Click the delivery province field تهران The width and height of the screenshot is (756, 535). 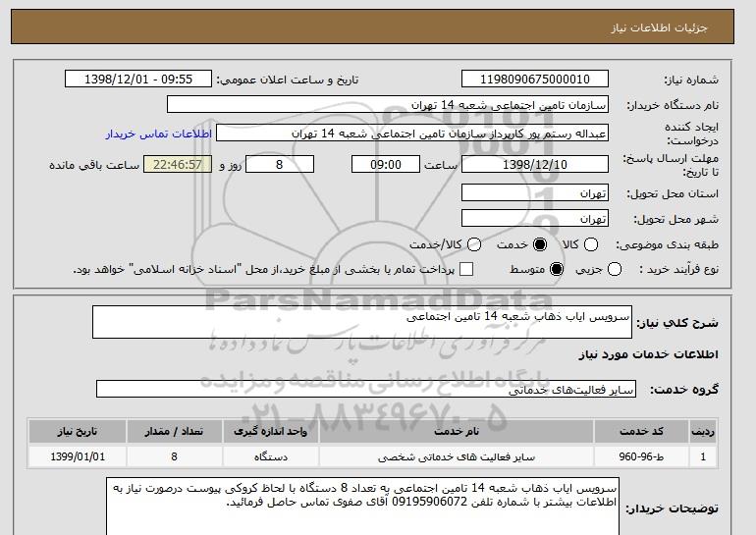[x=535, y=192]
